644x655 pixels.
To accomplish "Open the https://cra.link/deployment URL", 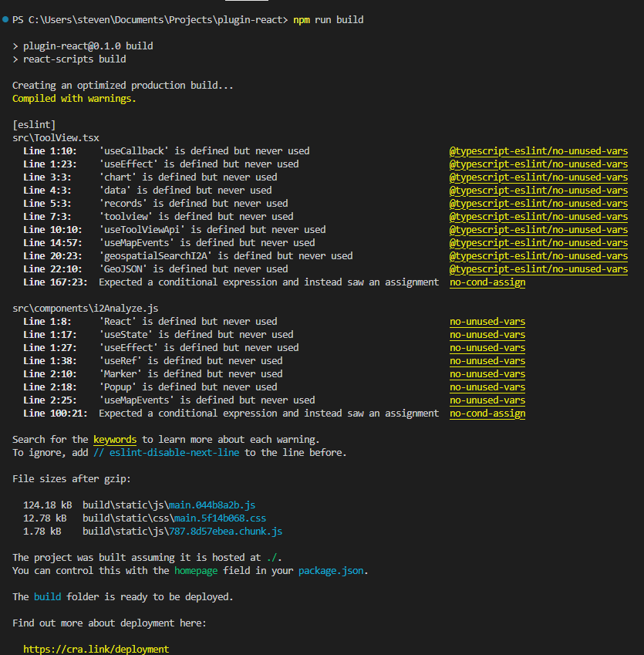I will tap(96, 649).
